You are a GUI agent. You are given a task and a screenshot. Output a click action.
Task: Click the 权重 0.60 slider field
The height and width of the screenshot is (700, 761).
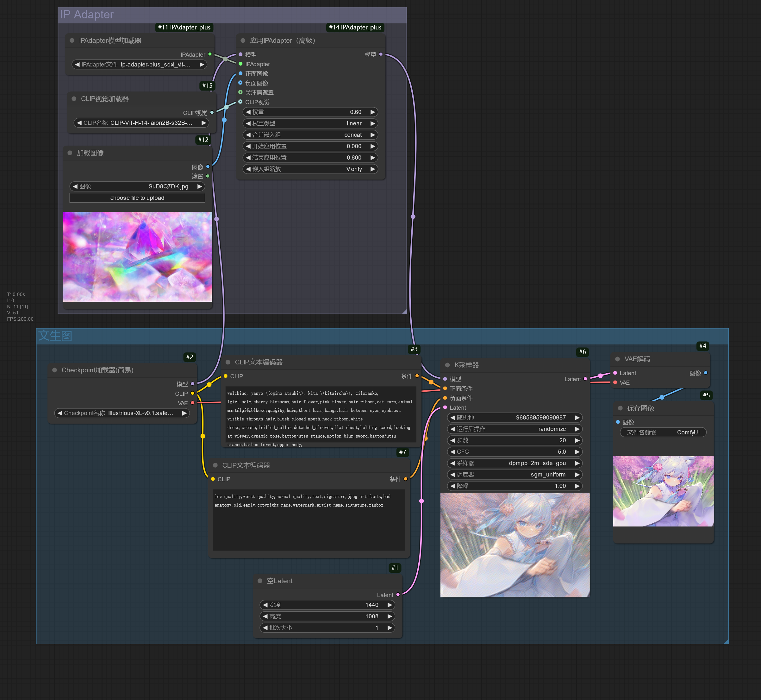click(x=310, y=112)
